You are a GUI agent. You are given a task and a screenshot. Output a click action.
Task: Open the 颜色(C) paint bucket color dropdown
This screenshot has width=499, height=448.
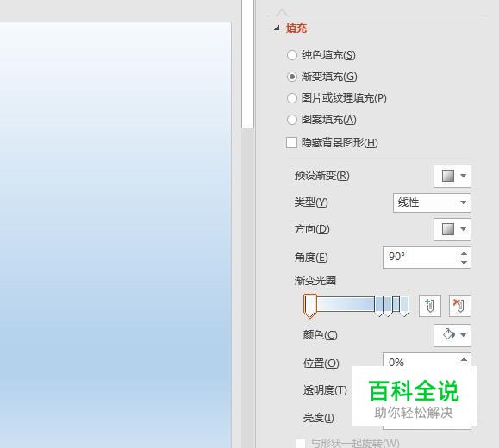(x=452, y=335)
